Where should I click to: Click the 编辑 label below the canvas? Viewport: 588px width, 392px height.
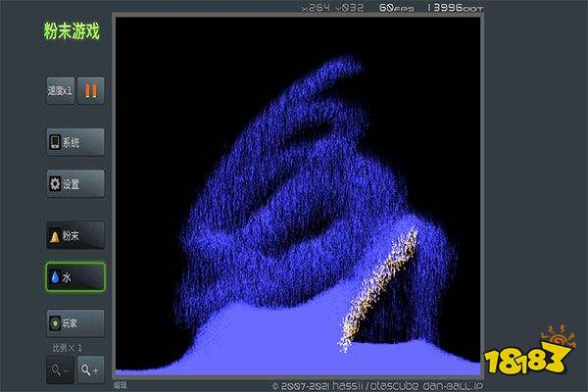[x=121, y=385]
